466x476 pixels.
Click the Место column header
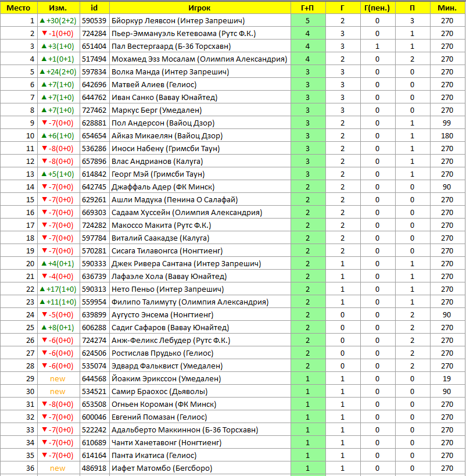(19, 8)
